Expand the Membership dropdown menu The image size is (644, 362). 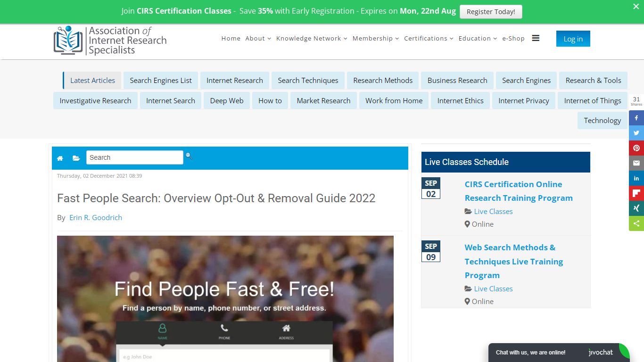[376, 38]
